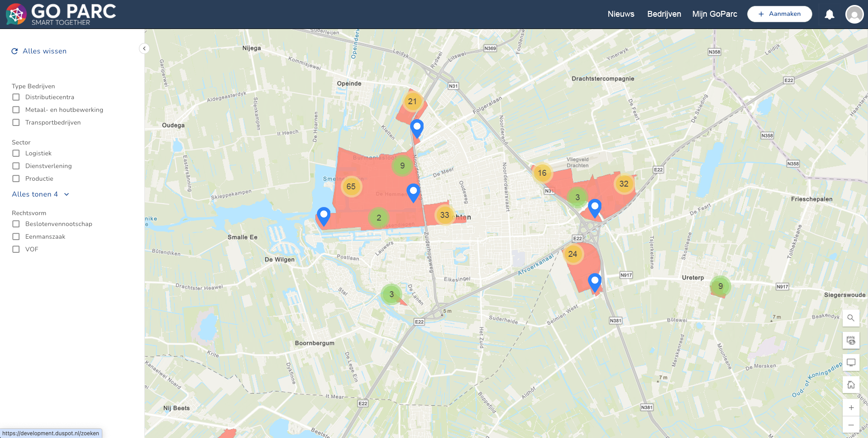Click the fullscreen monitor icon on map
This screenshot has height=438, width=868.
tap(851, 363)
